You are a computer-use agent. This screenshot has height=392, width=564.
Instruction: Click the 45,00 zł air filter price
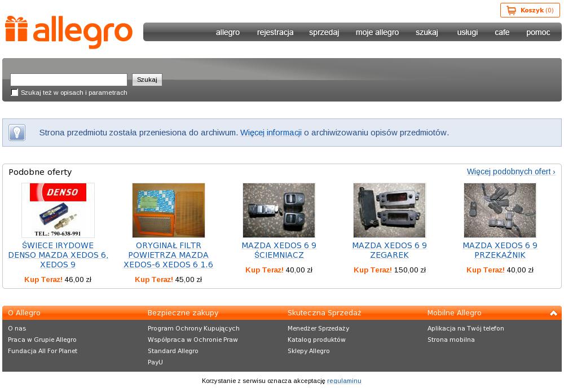188,280
